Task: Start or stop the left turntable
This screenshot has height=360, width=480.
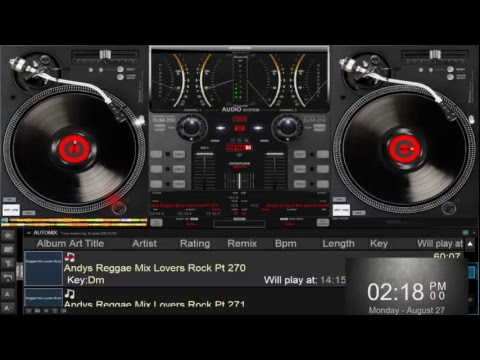Action: (11, 210)
